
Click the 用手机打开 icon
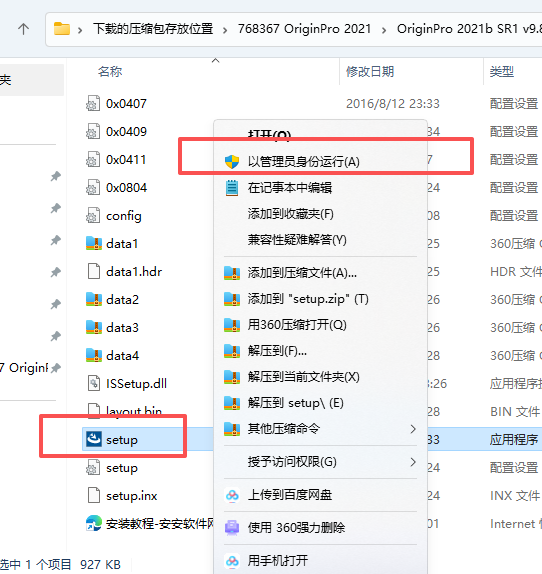pyautogui.click(x=232, y=561)
